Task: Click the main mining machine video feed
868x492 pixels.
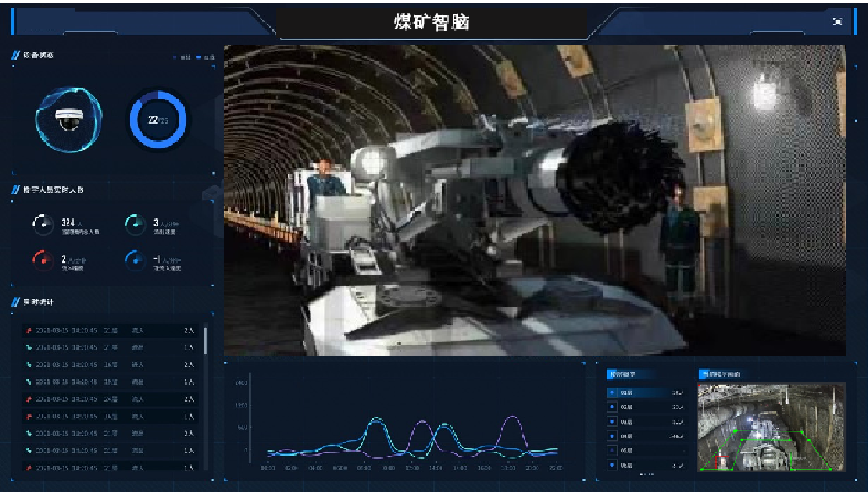Action: [534, 200]
